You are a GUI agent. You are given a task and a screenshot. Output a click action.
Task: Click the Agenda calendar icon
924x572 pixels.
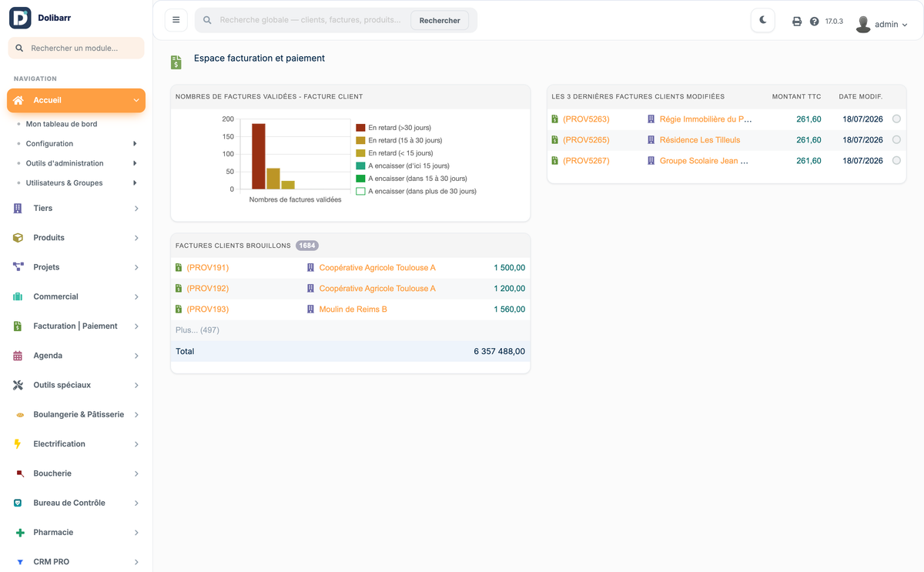click(18, 356)
